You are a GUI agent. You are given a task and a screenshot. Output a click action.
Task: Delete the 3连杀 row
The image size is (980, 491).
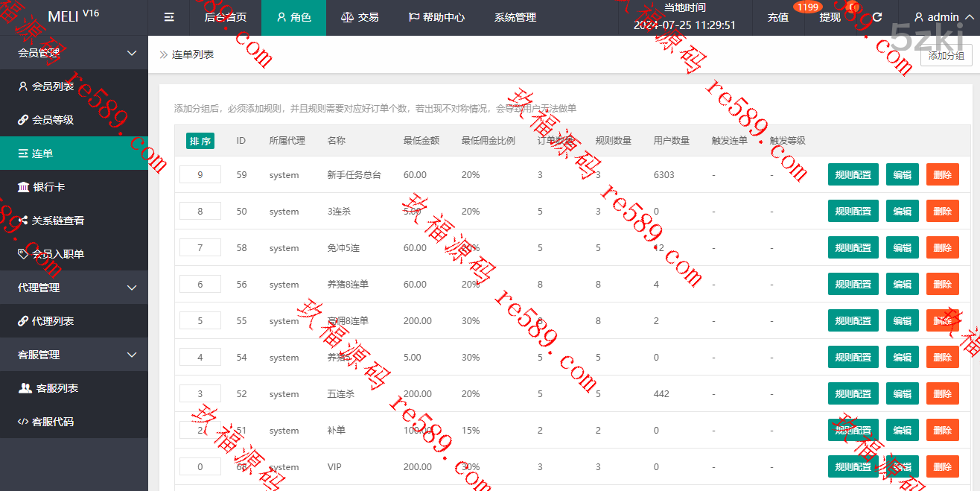[942, 211]
